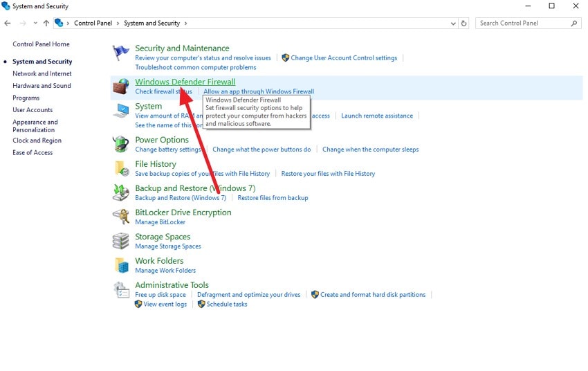Click Manage BitLocker link
Screen dimensions: 588x371
[160, 222]
